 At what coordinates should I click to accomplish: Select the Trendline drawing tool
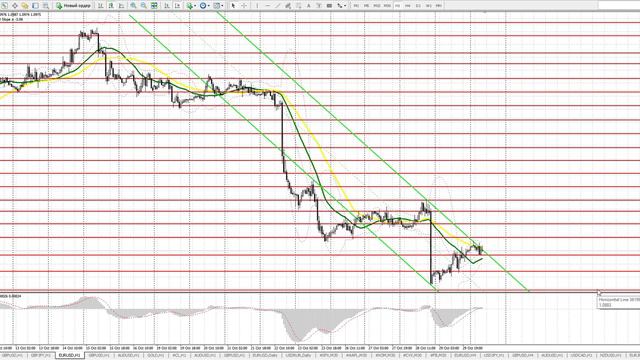[x=278, y=6]
